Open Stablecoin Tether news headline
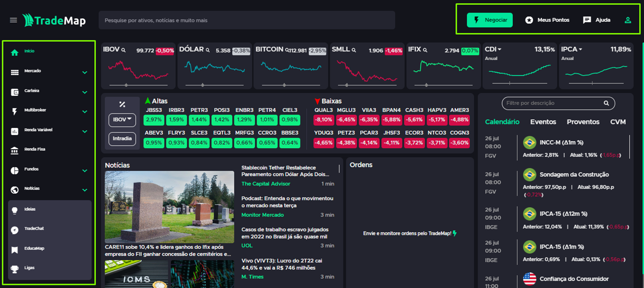This screenshot has width=644, height=288. click(285, 171)
